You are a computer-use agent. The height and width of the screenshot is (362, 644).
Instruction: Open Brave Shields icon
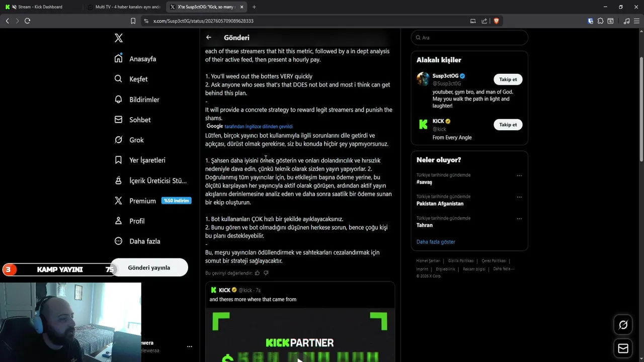(x=496, y=21)
